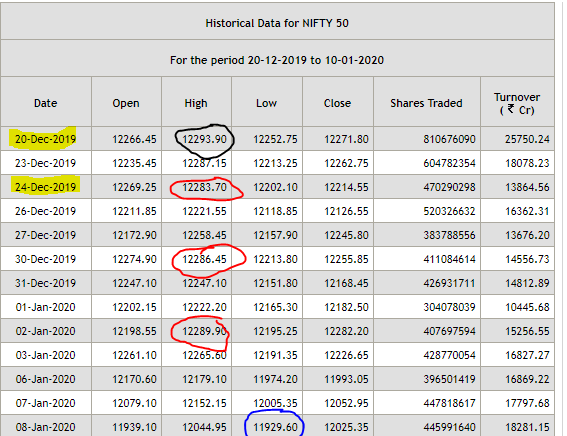Click the Turnover (₹ Cr) column header
The height and width of the screenshot is (436, 567).
[517, 103]
